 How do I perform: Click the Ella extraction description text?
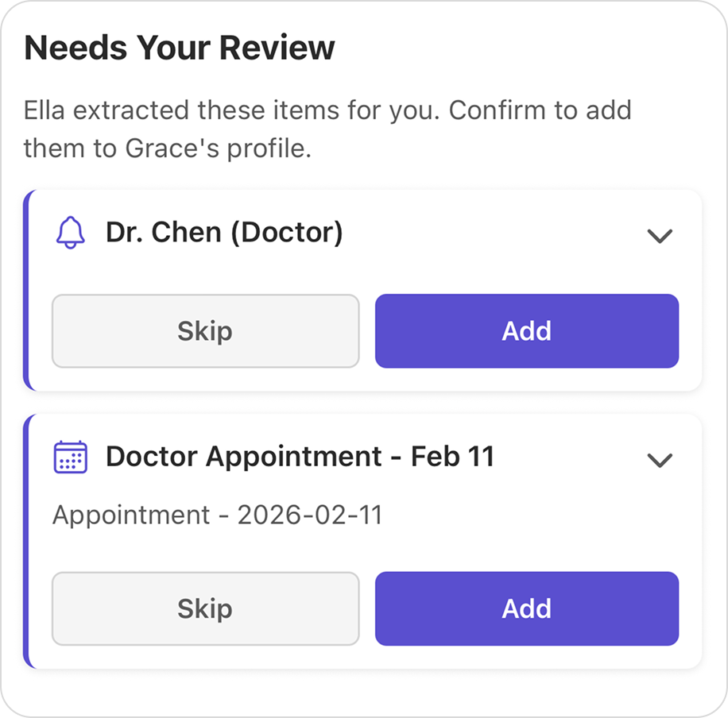tap(327, 129)
